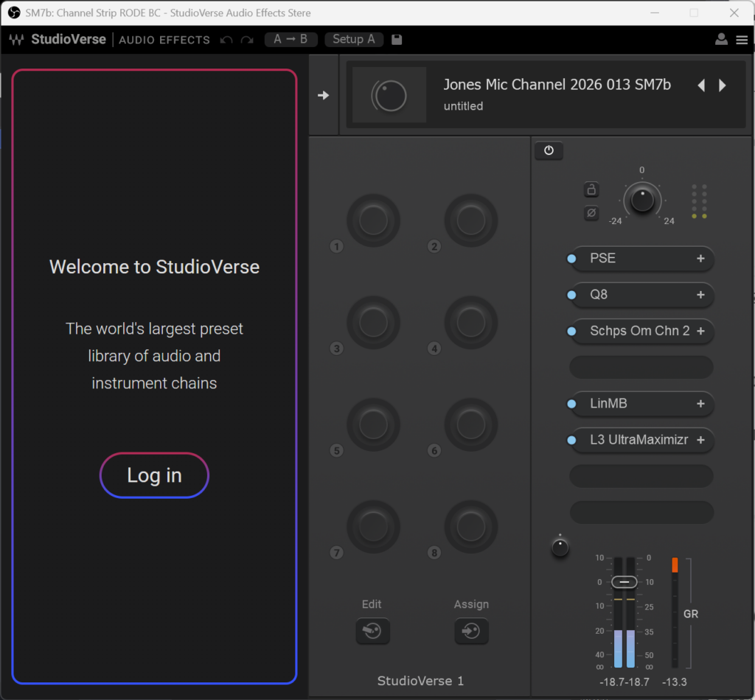Click the empty slot below Schps Om Chn 2
The width and height of the screenshot is (755, 700).
point(641,367)
